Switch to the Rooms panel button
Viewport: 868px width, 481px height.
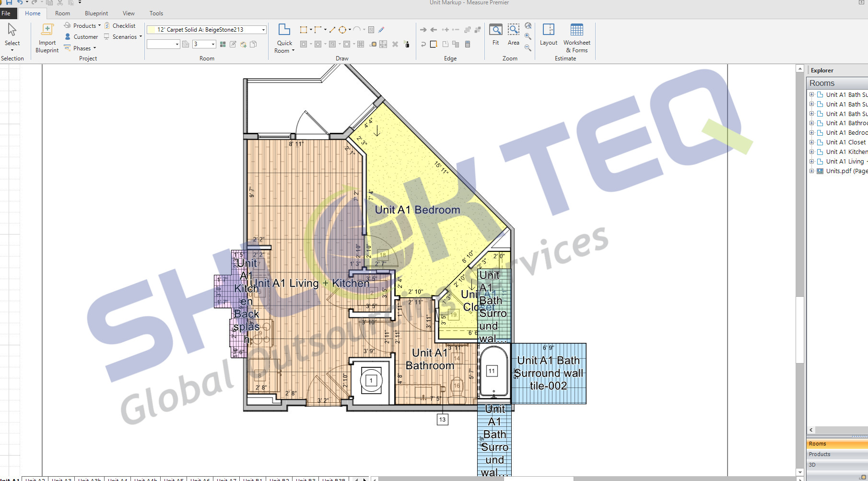pyautogui.click(x=837, y=444)
